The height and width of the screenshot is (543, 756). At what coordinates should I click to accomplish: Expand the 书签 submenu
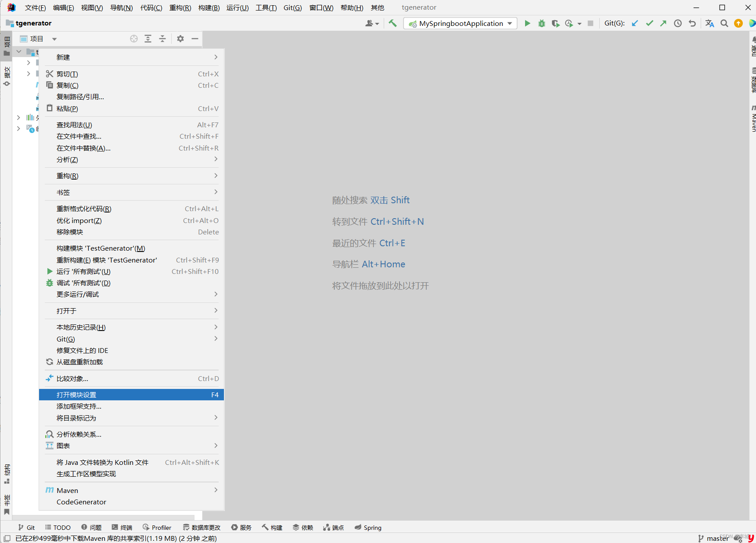pyautogui.click(x=132, y=192)
